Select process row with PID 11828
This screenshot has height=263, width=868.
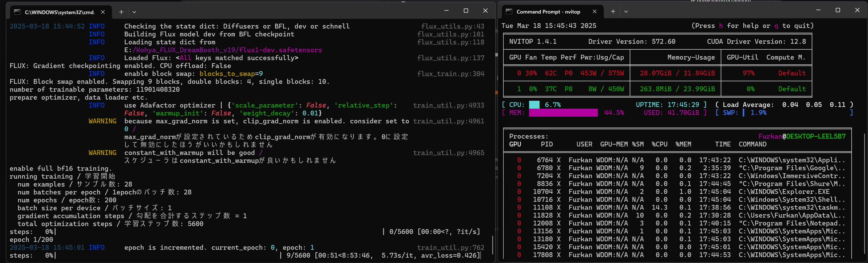coord(677,215)
